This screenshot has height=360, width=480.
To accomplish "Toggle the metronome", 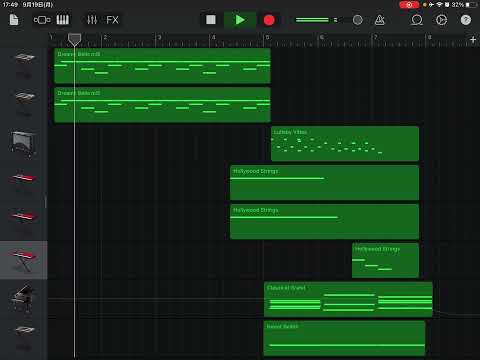I will tap(380, 20).
